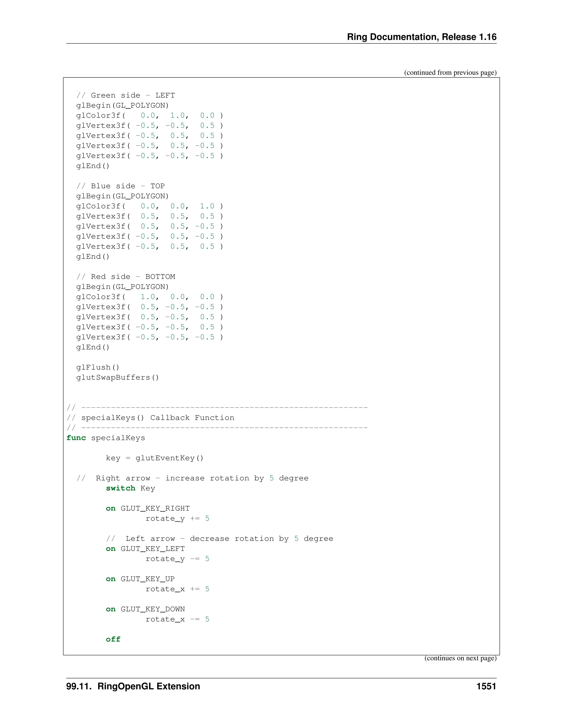Click the glutSwapBuffers() call
563x728 pixels.
[117, 377]
